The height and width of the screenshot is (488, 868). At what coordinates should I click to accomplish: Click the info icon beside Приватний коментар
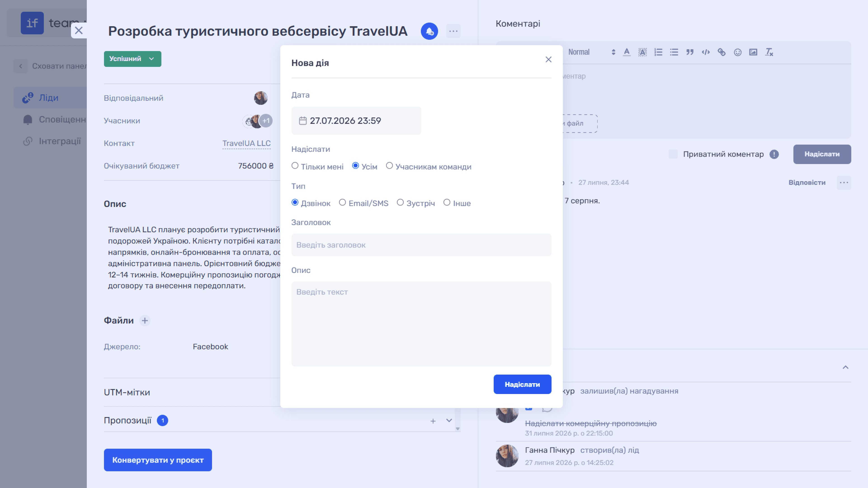(774, 154)
